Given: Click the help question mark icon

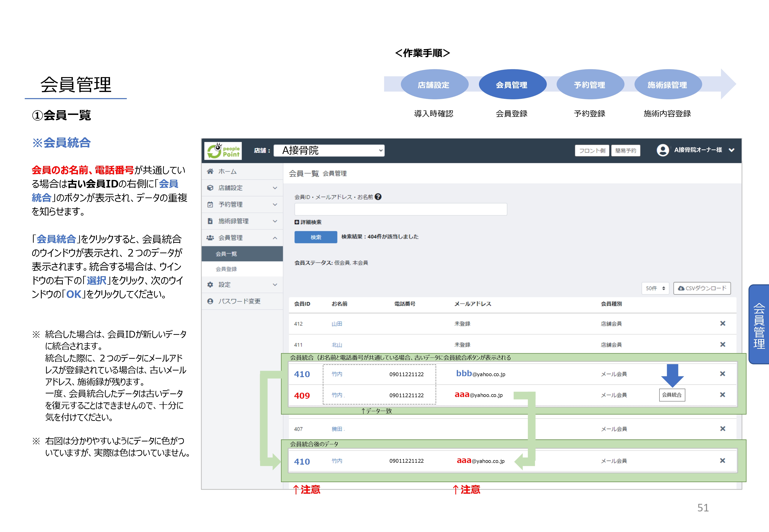Looking at the screenshot, I should click(x=378, y=197).
